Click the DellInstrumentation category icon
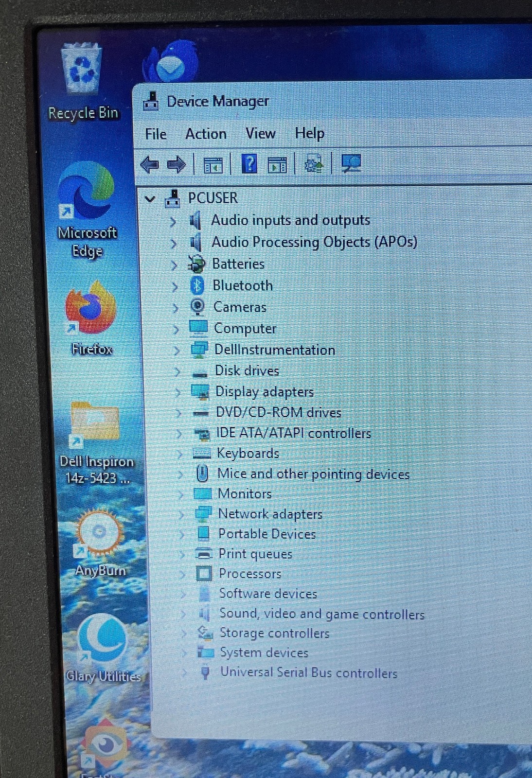532x778 pixels. (x=199, y=350)
